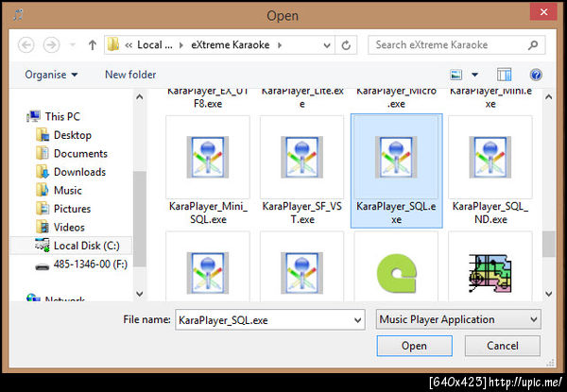
Task: Click the Downloads folder icon
Action: pos(43,172)
